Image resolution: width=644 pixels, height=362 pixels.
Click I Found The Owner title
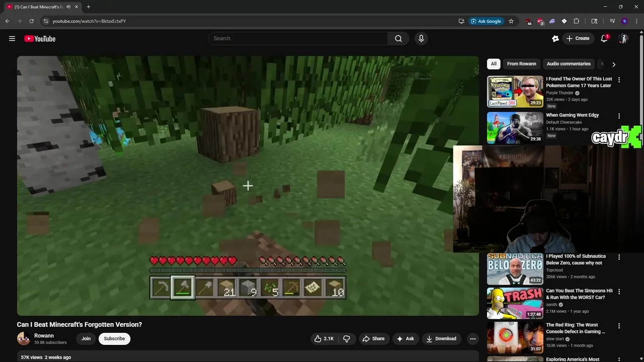pyautogui.click(x=579, y=82)
